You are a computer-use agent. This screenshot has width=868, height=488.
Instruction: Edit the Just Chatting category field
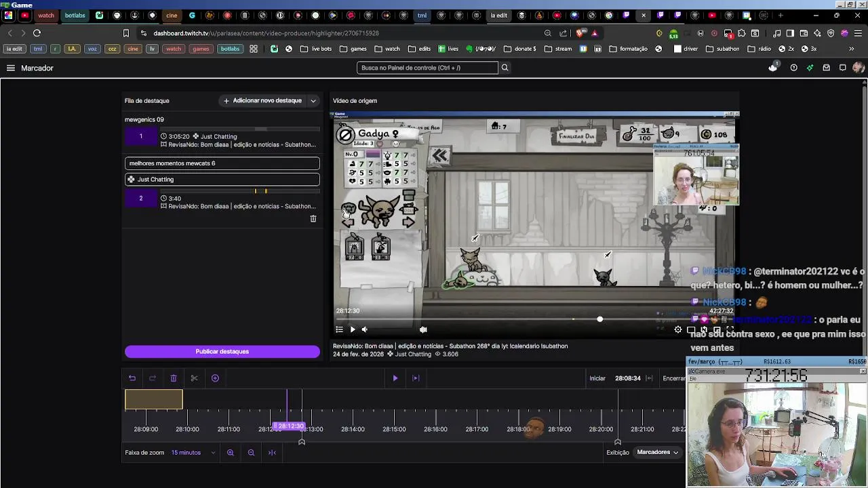click(222, 180)
